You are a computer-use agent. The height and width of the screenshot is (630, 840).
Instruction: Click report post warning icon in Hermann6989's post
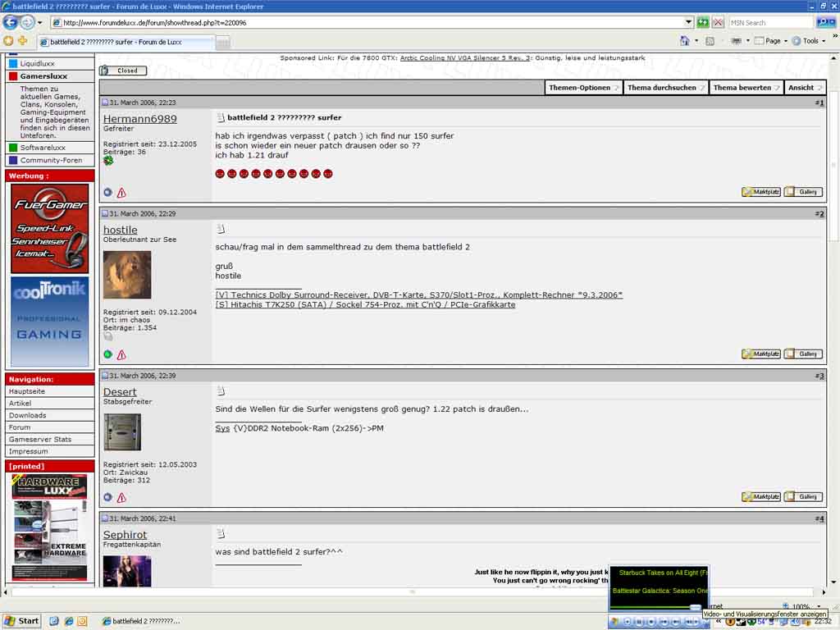[121, 192]
